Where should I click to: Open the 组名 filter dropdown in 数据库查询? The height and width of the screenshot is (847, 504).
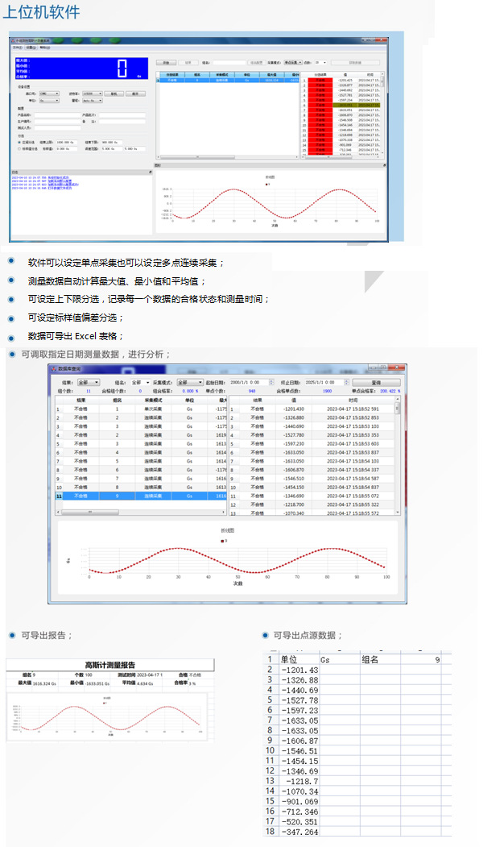[140, 383]
